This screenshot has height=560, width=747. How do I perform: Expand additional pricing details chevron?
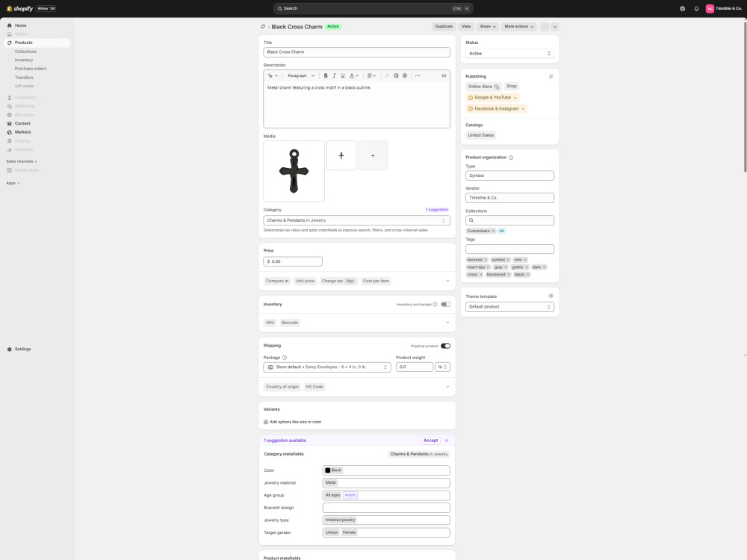447,281
